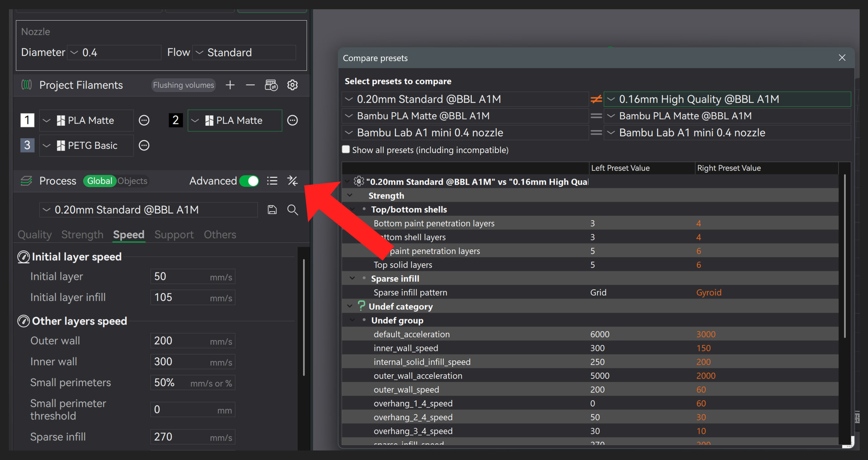Viewport: 868px width, 460px height.
Task: Click the compare table vertical scrollbar
Action: [844, 256]
